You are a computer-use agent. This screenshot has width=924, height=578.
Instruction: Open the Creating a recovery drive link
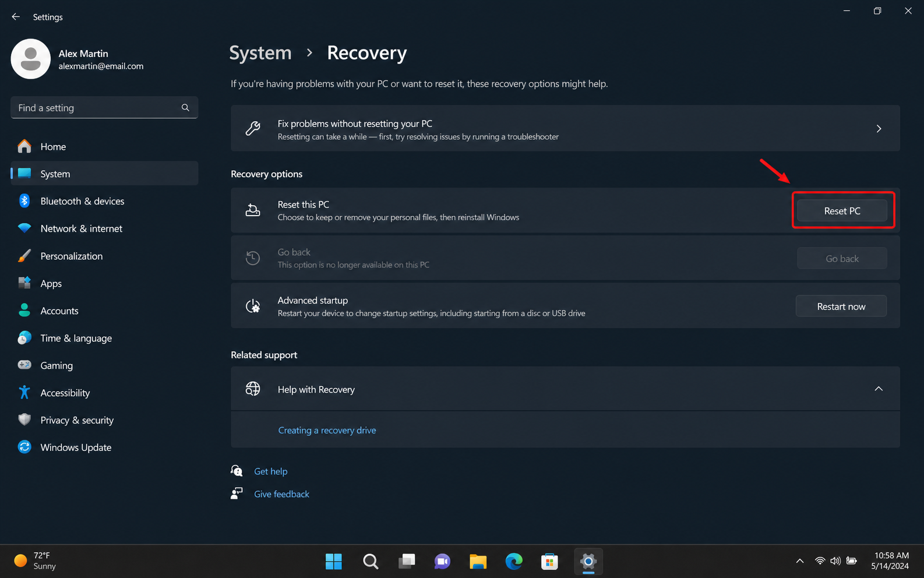(x=327, y=431)
